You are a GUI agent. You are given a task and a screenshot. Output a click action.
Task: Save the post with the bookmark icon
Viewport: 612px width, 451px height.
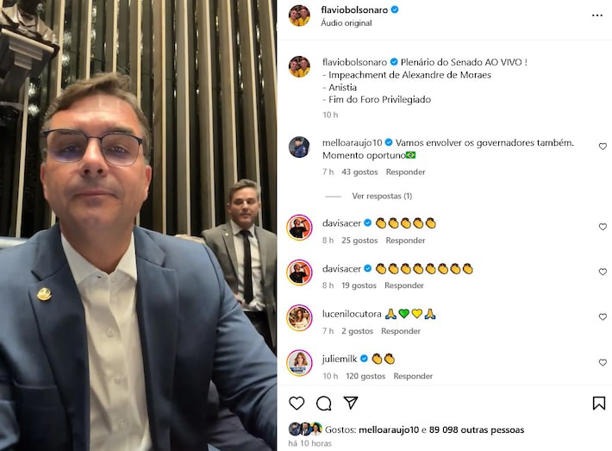click(599, 403)
